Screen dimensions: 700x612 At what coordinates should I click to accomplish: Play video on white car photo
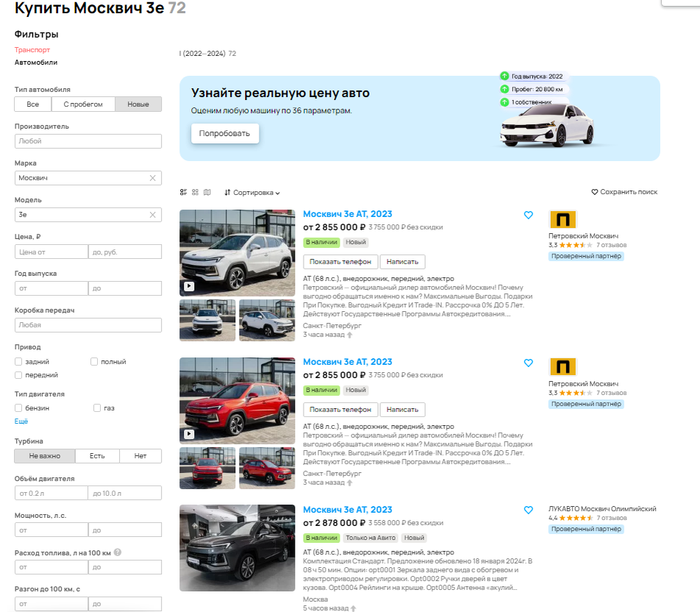(x=189, y=286)
